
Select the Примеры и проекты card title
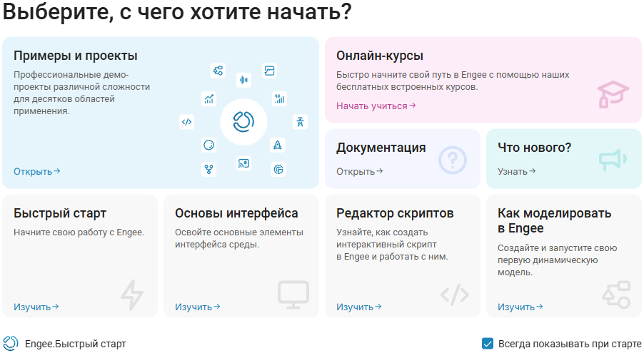(x=76, y=56)
